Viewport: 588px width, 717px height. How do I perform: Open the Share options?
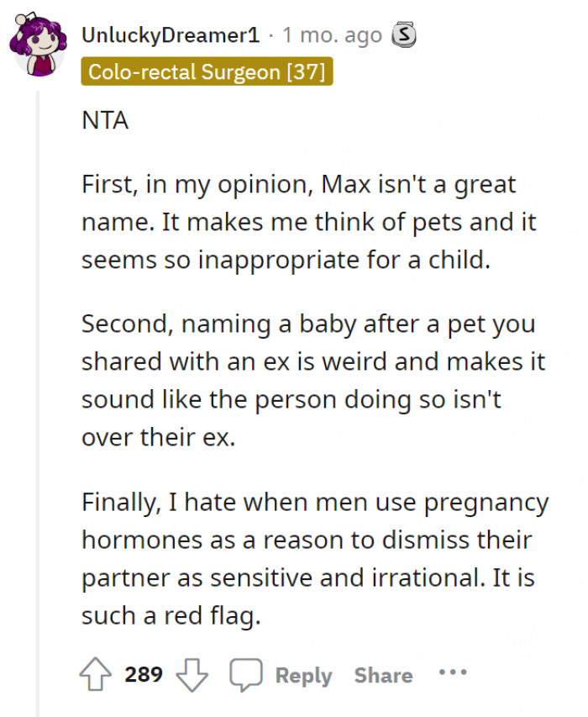[x=382, y=674]
